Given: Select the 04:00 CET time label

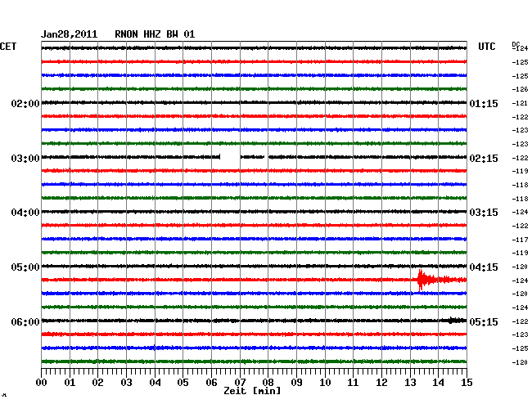Looking at the screenshot, I should (x=25, y=213).
